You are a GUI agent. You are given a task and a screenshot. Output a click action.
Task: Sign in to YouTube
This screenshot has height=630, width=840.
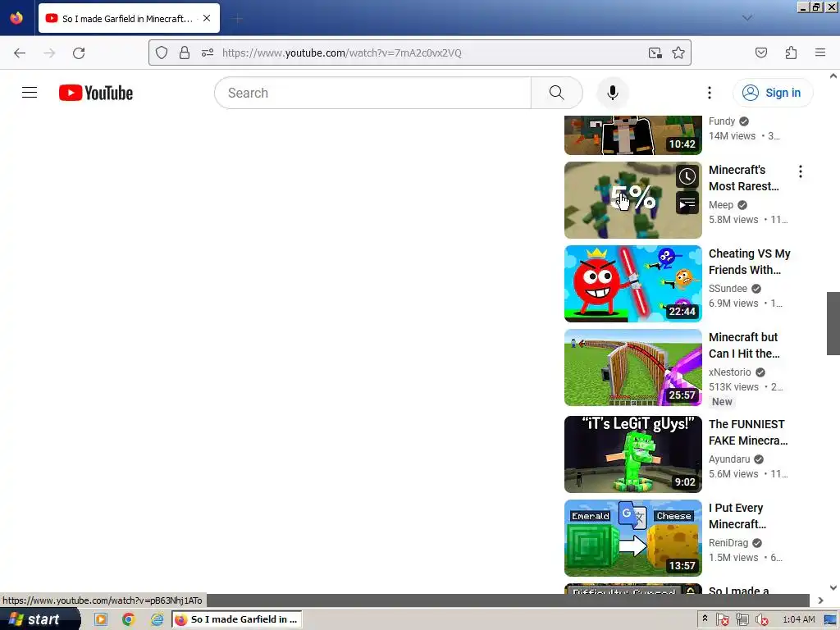point(773,93)
